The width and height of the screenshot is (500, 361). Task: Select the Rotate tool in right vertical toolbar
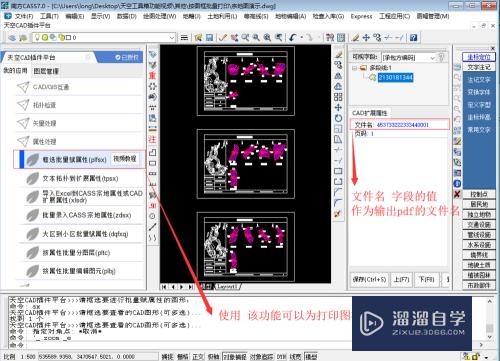[x=338, y=118]
